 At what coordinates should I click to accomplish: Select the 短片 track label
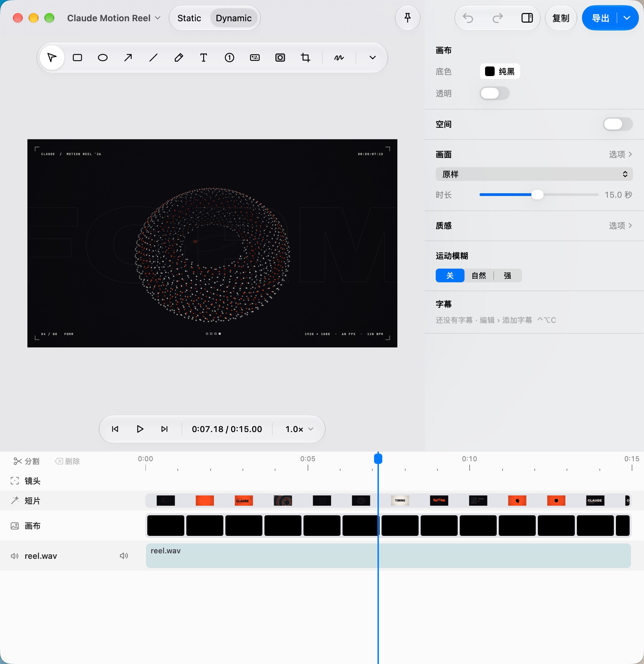[x=33, y=501]
